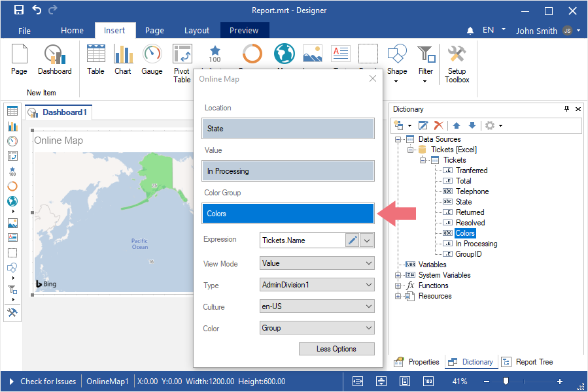Image resolution: width=588 pixels, height=392 pixels.
Task: Open the View Mode dropdown
Action: click(x=317, y=264)
